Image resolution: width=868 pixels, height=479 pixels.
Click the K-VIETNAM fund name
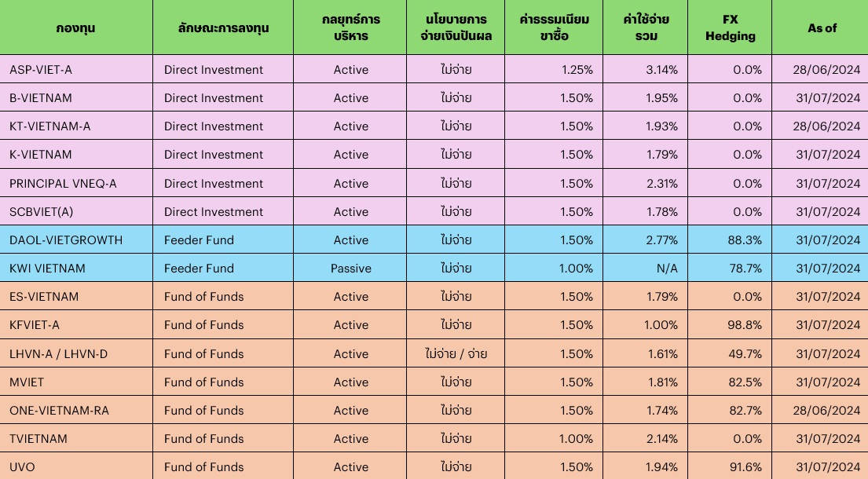[x=41, y=155]
